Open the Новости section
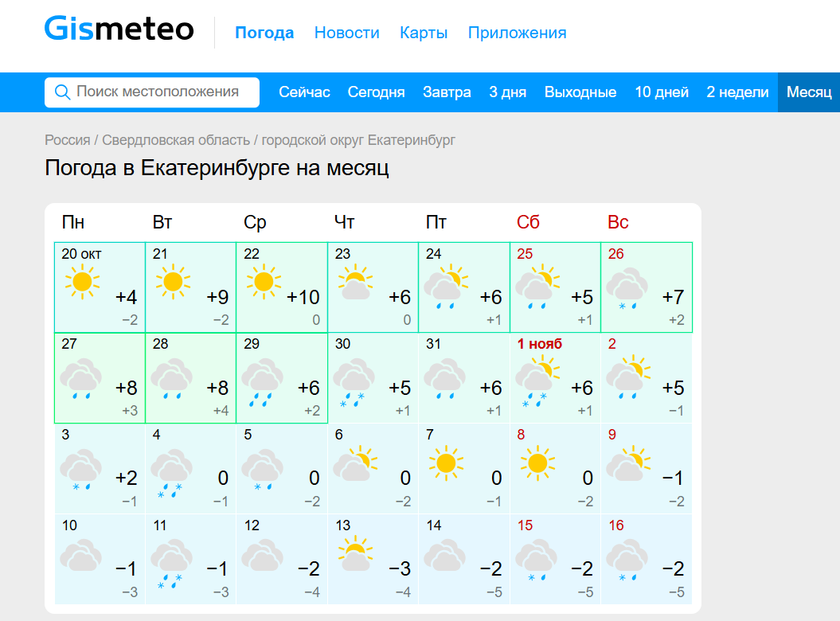The image size is (840, 621). coord(346,33)
